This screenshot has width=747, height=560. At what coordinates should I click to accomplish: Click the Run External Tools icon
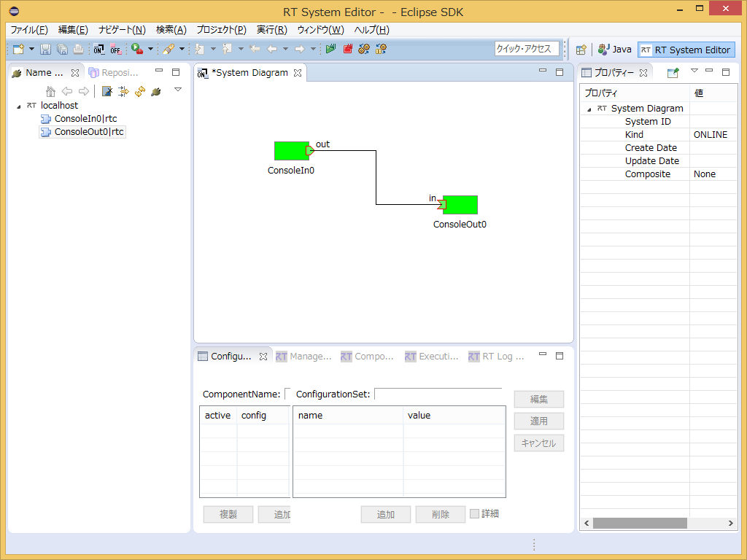(x=137, y=49)
